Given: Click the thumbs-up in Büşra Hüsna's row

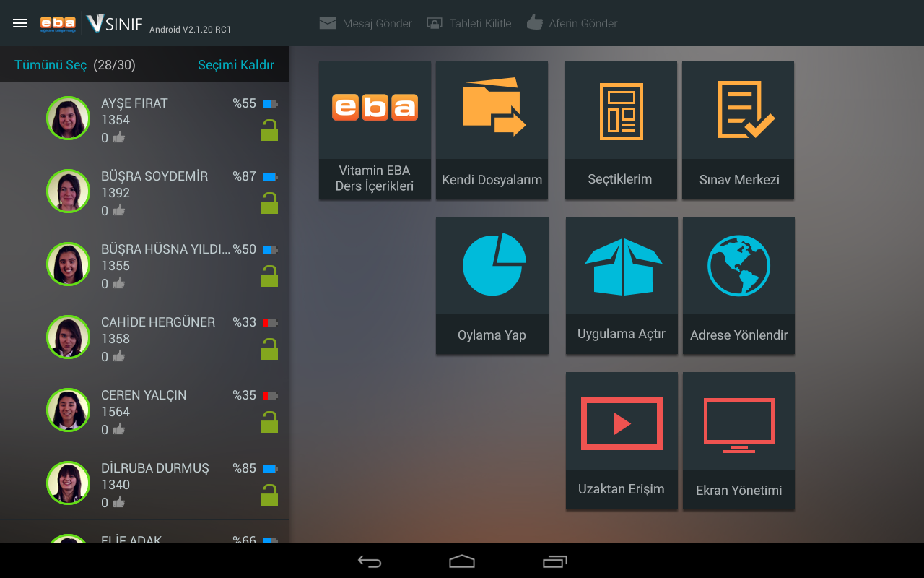Looking at the screenshot, I should pyautogui.click(x=118, y=283).
